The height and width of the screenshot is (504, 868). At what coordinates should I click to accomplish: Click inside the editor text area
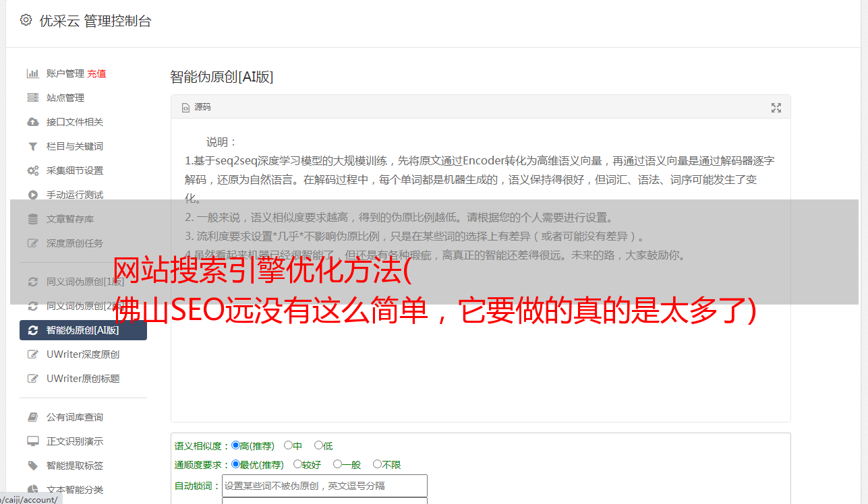pyautogui.click(x=480, y=270)
